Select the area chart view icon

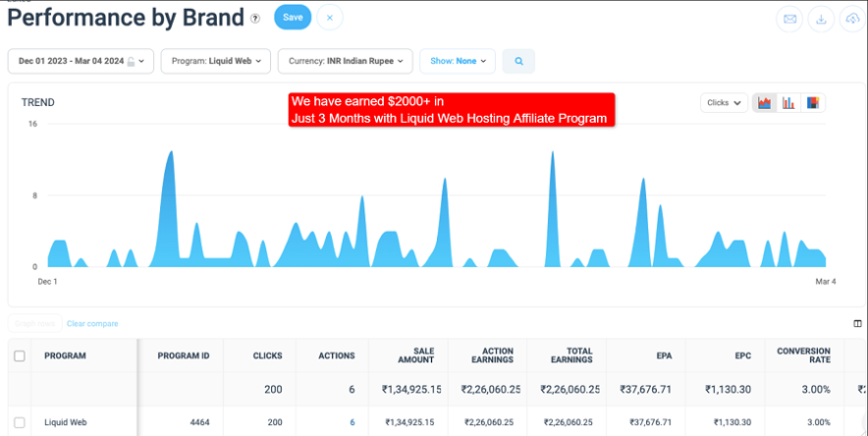click(x=765, y=103)
